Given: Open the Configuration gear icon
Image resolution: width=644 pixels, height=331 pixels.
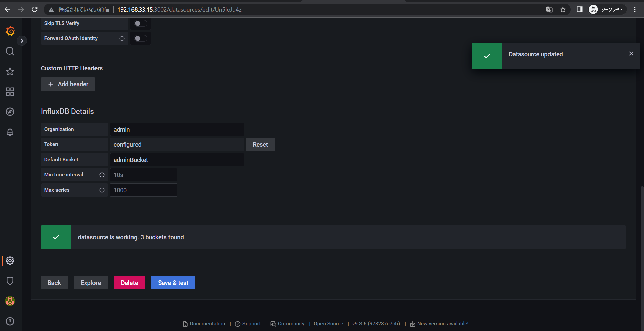Looking at the screenshot, I should point(10,261).
